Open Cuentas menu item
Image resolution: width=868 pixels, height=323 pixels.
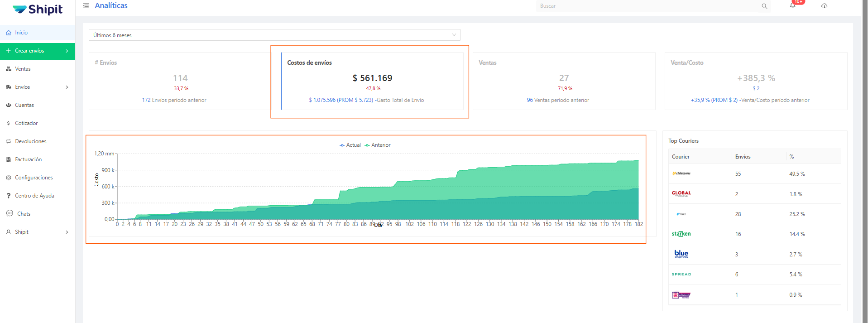38,105
